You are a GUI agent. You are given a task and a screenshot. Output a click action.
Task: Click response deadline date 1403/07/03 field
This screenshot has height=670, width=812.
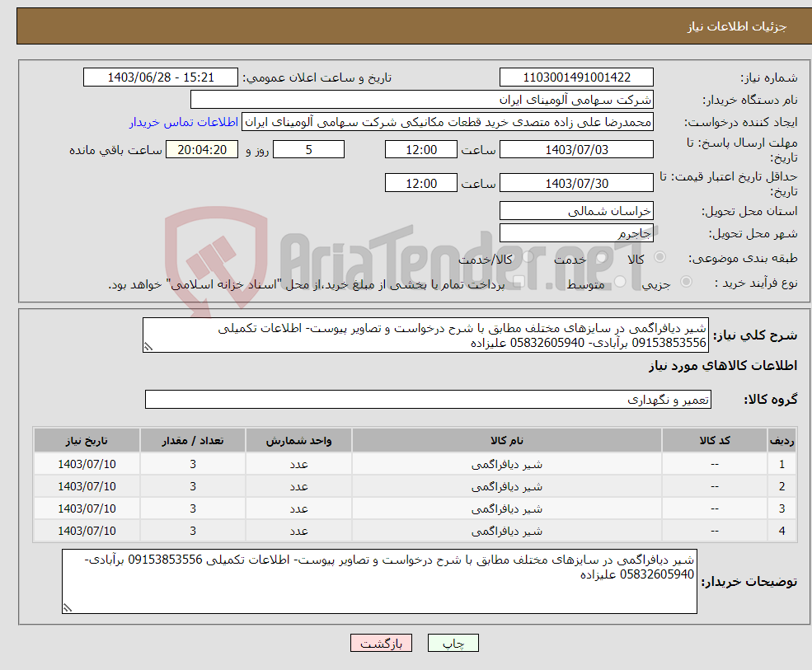576,150
